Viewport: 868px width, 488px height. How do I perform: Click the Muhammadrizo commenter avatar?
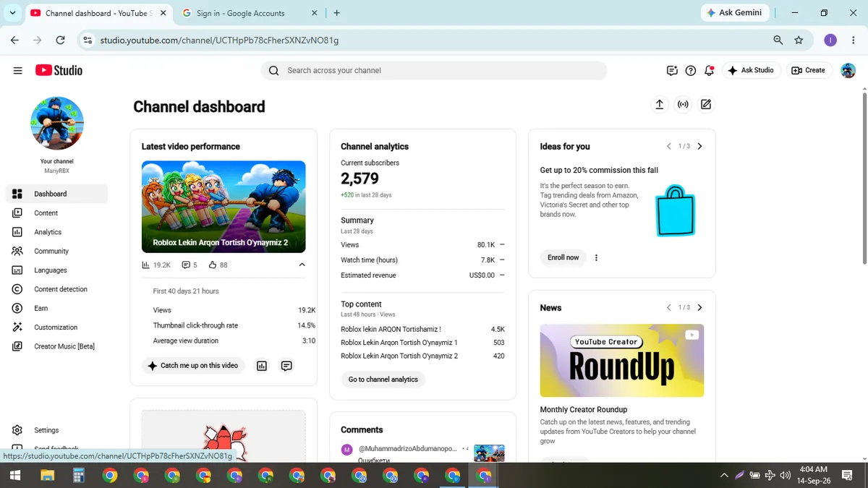346,450
